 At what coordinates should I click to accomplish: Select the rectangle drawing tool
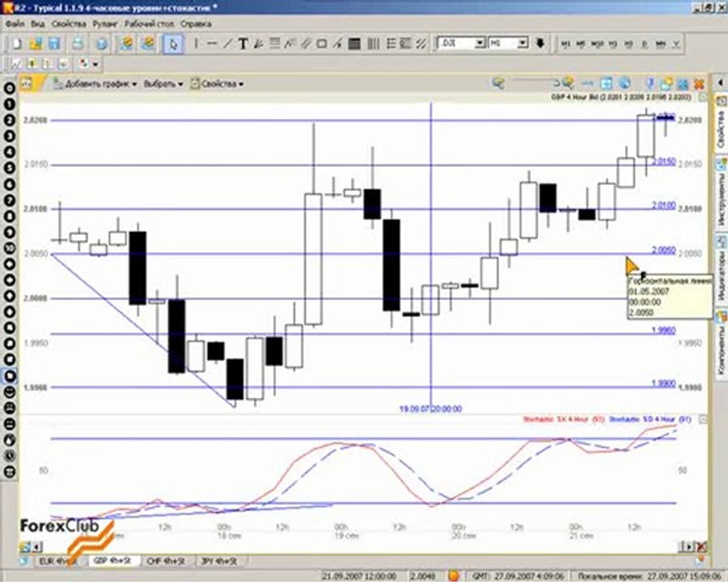tap(321, 44)
